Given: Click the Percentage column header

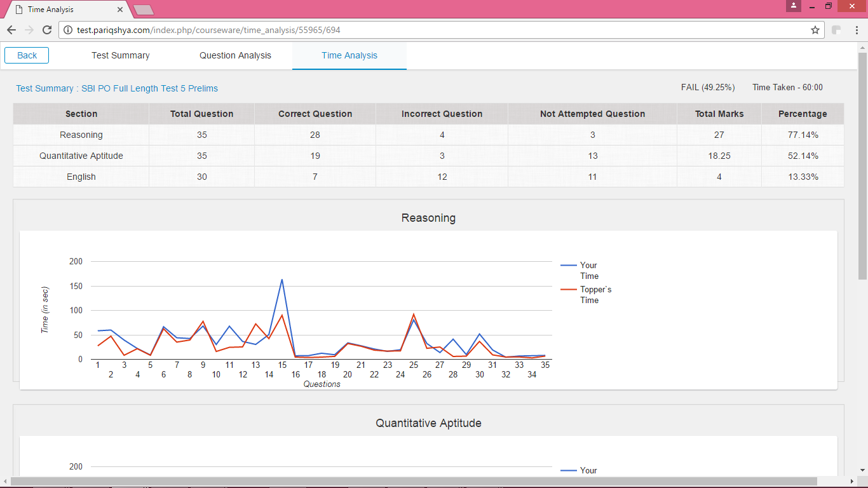Looking at the screenshot, I should click(x=803, y=114).
